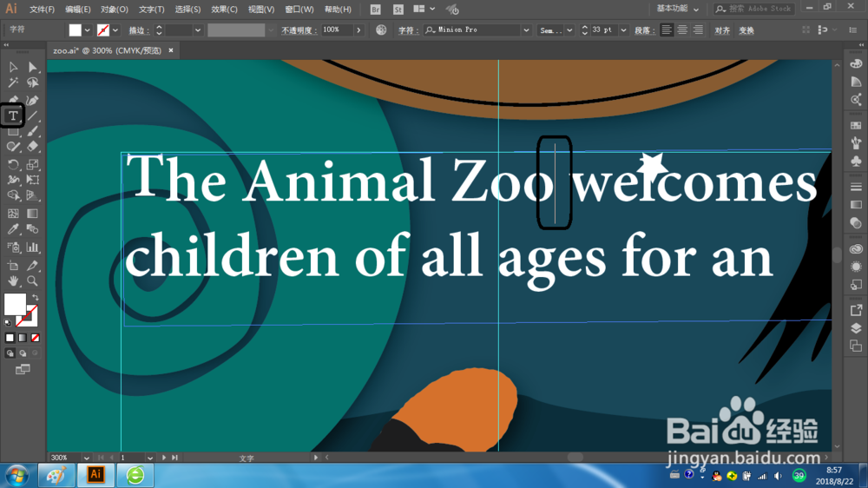Viewport: 868px width, 488px height.
Task: Select the Line Segment tool
Action: 33,115
